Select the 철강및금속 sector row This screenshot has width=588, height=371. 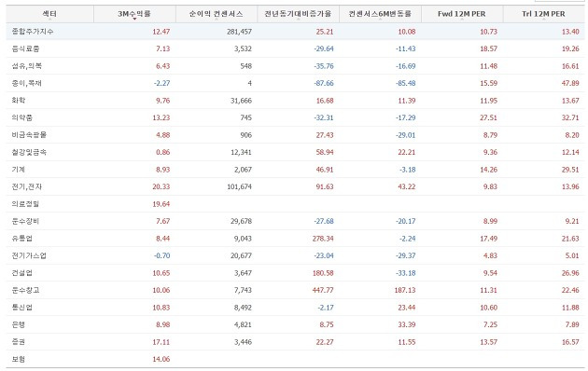[x=295, y=152]
